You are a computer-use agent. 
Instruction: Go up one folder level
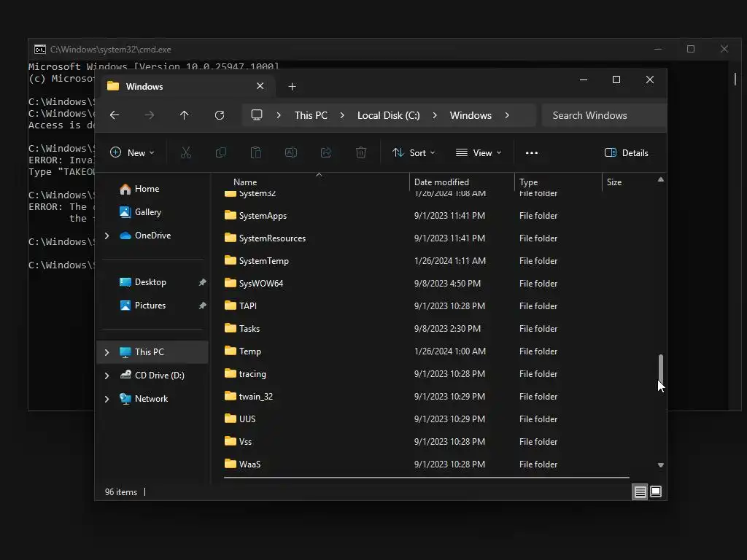(x=185, y=115)
